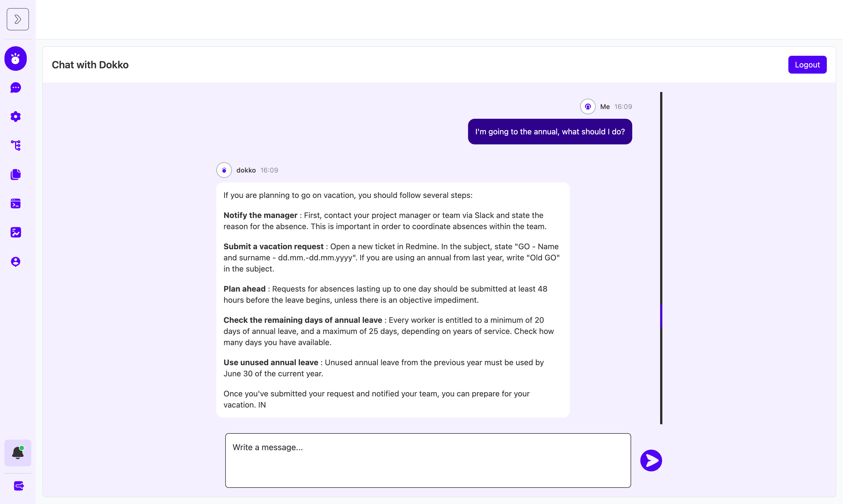Image resolution: width=843 pixels, height=504 pixels.
Task: Click the chat scrollbar thumb
Action: (661, 316)
